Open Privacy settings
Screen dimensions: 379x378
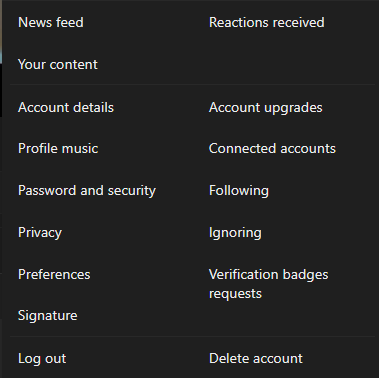click(x=40, y=233)
